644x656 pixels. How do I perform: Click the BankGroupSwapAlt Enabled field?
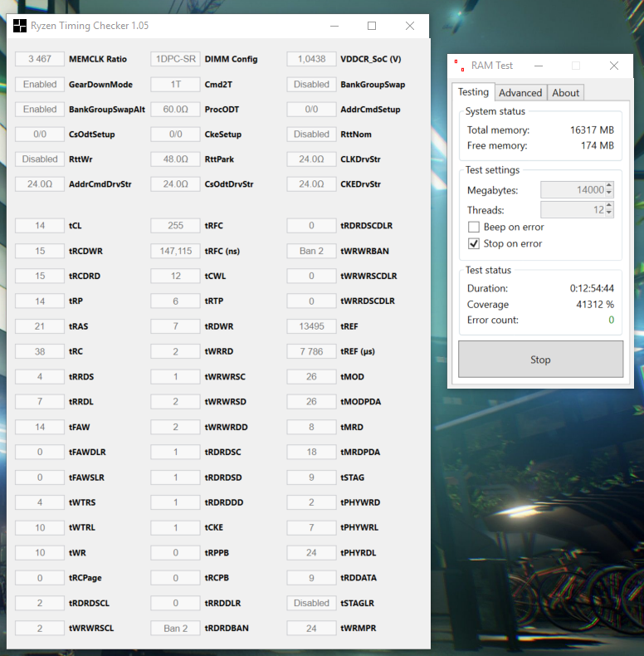pos(40,109)
